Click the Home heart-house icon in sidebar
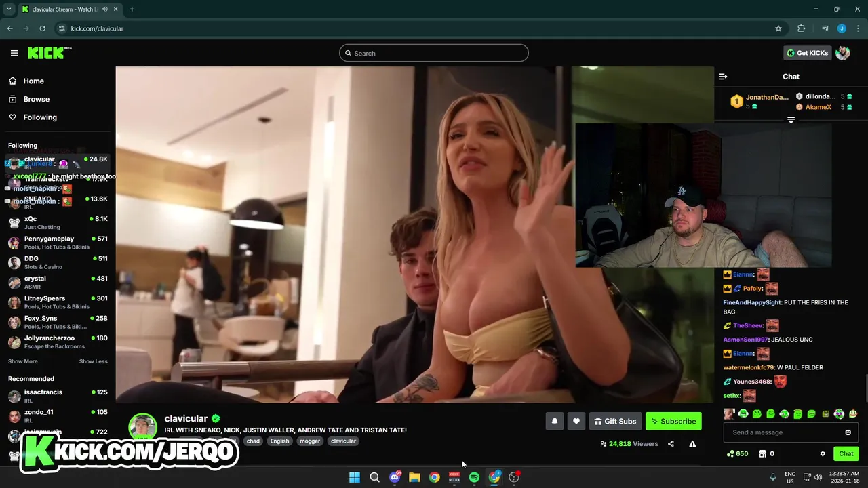Image resolution: width=868 pixels, height=488 pixels. coord(12,81)
